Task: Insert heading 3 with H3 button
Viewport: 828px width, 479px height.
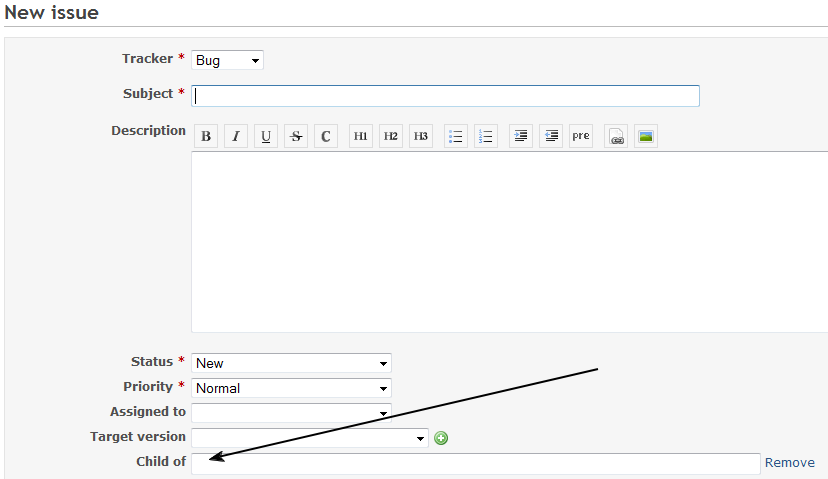Action: (x=421, y=136)
